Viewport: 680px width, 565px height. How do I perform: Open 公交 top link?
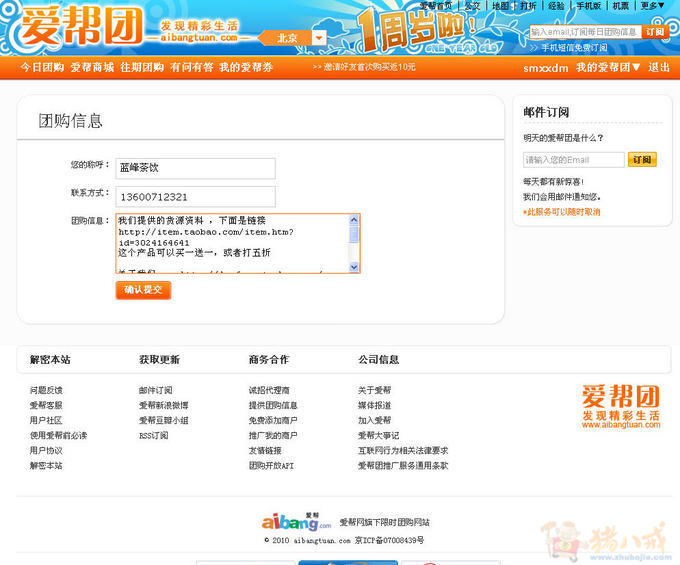click(x=472, y=6)
